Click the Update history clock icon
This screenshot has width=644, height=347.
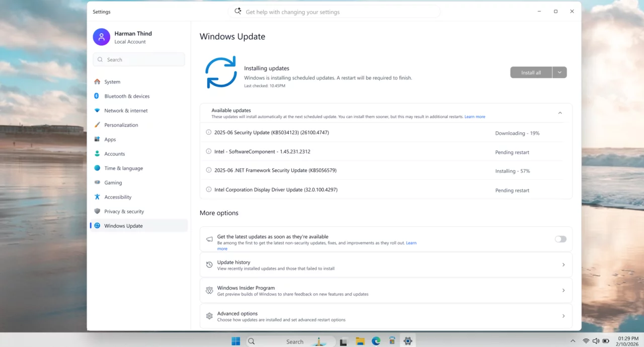(209, 265)
